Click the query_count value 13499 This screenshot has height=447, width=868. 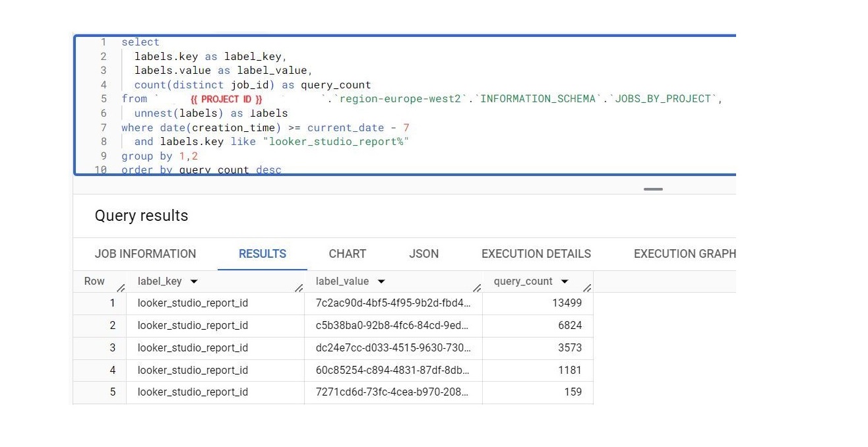pos(568,303)
